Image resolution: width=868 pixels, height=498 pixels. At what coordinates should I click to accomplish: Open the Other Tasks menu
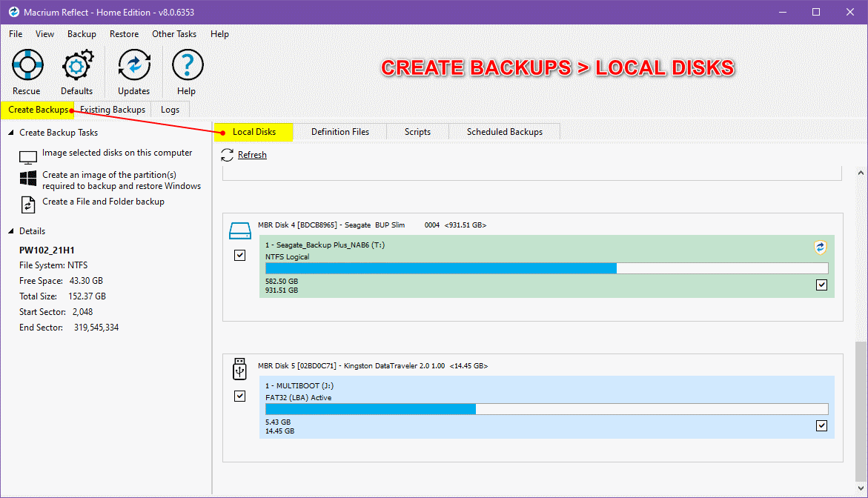174,34
